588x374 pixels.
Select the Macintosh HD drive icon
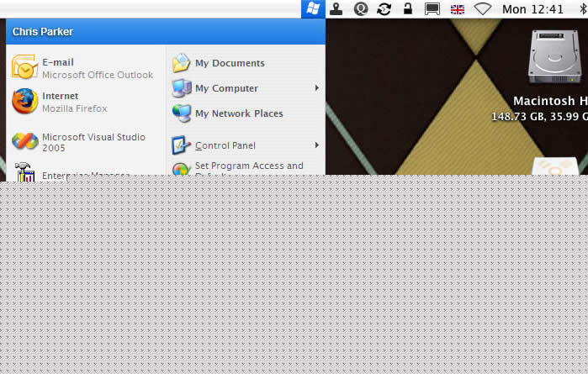(x=555, y=57)
